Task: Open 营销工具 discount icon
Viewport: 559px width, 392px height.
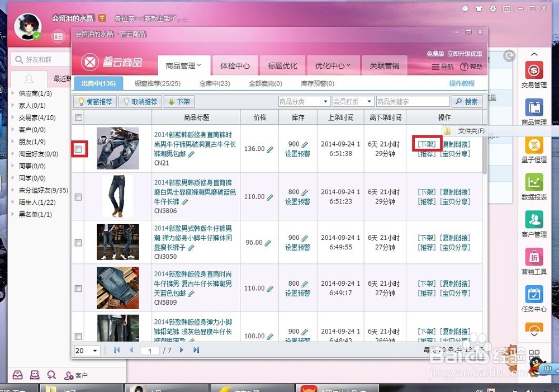Action: [534, 257]
